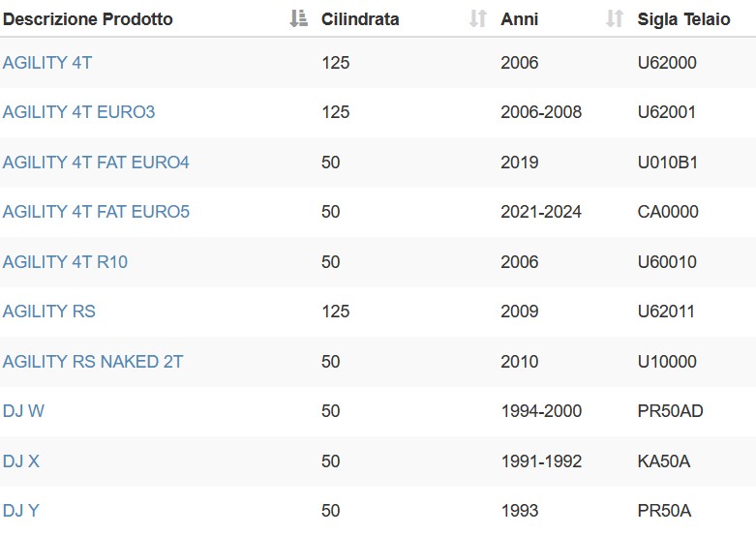756x535 pixels.
Task: Select the CA0000 frame code cell
Action: coord(668,212)
